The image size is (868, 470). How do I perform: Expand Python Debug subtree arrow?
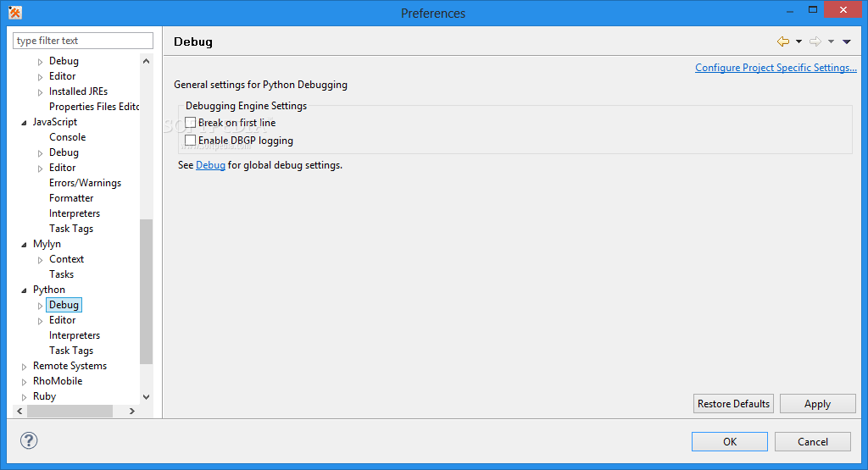coord(40,305)
